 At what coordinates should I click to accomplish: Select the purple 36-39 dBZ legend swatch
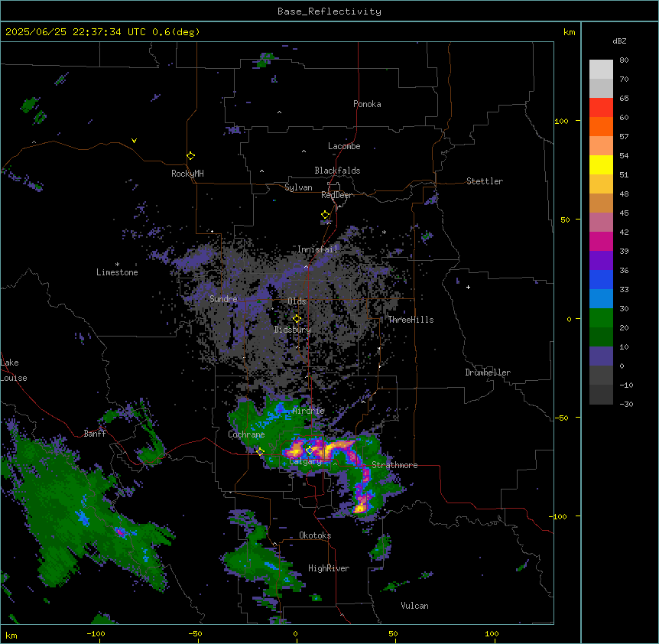(x=601, y=260)
